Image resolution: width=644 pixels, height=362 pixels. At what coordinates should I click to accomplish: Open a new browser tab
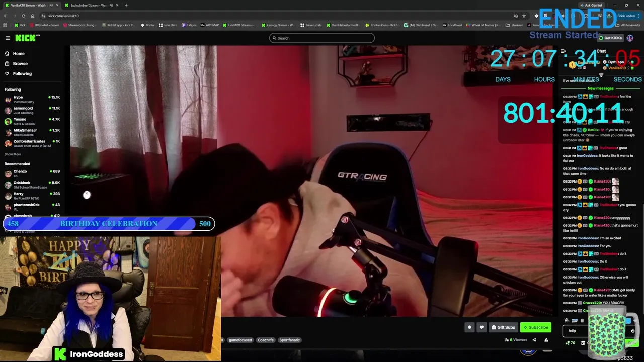126,5
